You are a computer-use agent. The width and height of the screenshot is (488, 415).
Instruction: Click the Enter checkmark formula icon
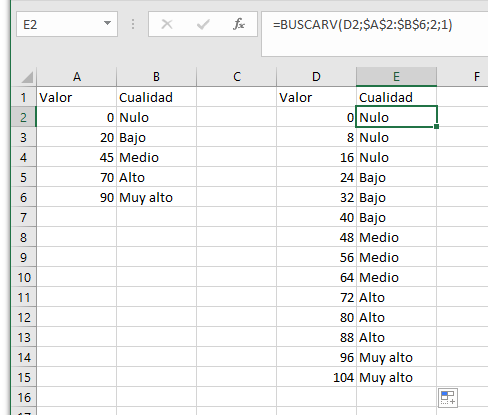pos(203,24)
